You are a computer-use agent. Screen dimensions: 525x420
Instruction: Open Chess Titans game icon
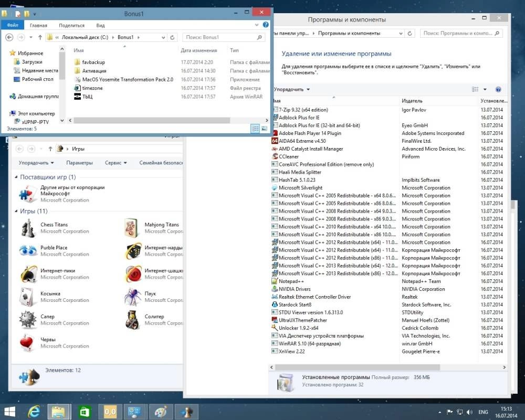(28, 228)
